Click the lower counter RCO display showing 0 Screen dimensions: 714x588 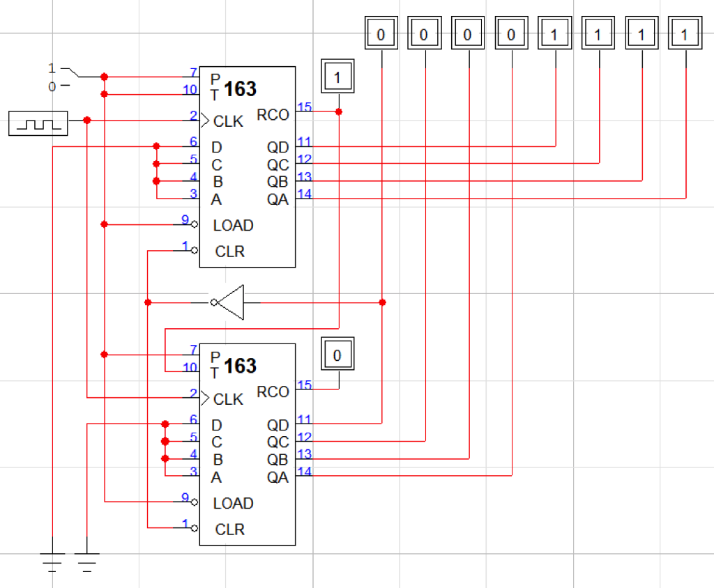click(x=337, y=355)
